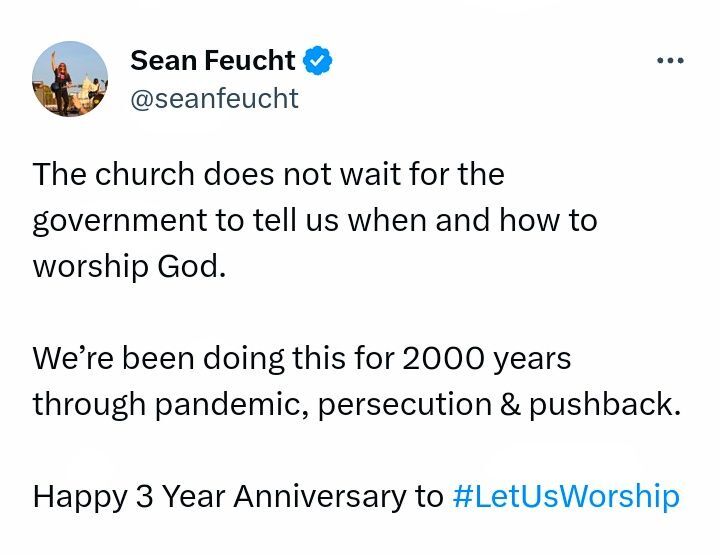Click the blue verified checkmark badge
The image size is (720, 555).
317,61
